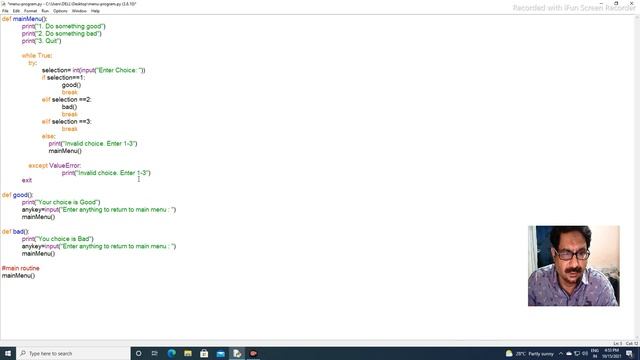Launch Microsoft Edge from the taskbar
This screenshot has height=360, width=640.
pos(171,353)
